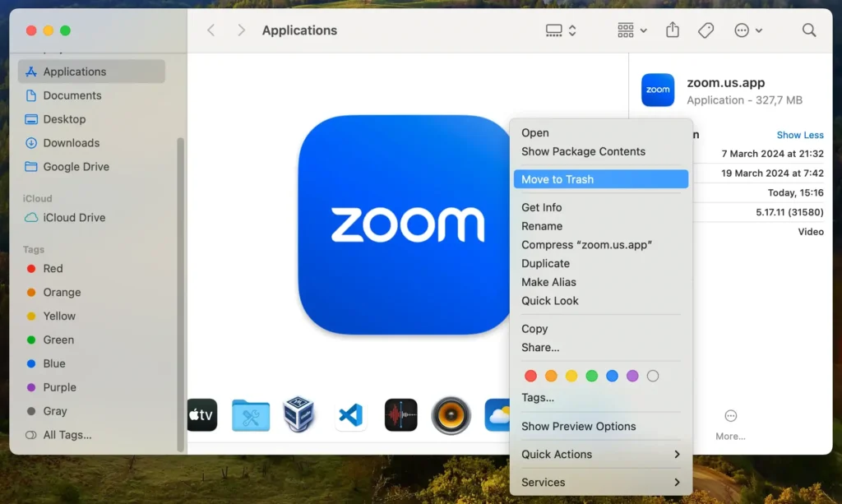Open the group-by grid icon
842x504 pixels.
click(626, 30)
